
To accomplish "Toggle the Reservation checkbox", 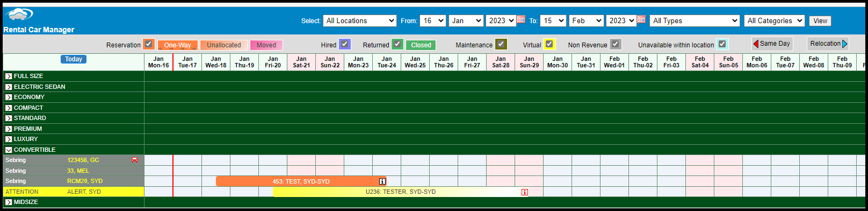I will (x=149, y=44).
